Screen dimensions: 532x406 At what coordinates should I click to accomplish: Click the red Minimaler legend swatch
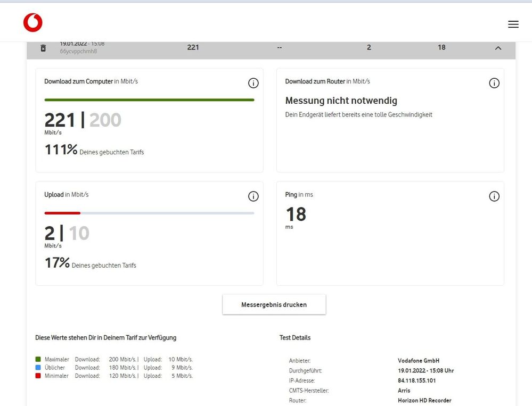coord(38,376)
